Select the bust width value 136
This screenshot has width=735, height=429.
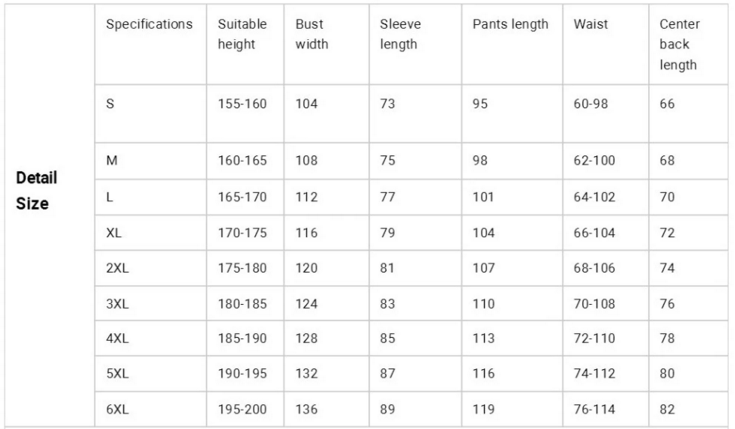(x=307, y=410)
